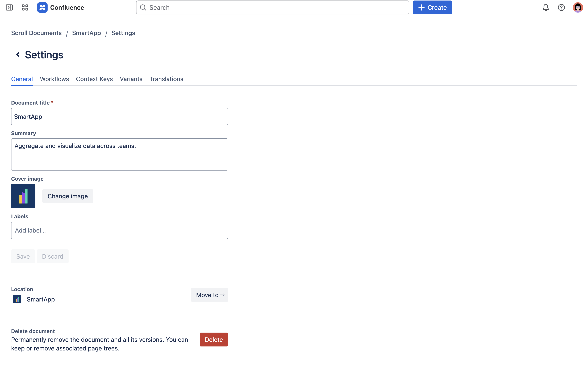Viewport: 588px width, 368px height.
Task: Delete the document permanently
Action: click(214, 339)
